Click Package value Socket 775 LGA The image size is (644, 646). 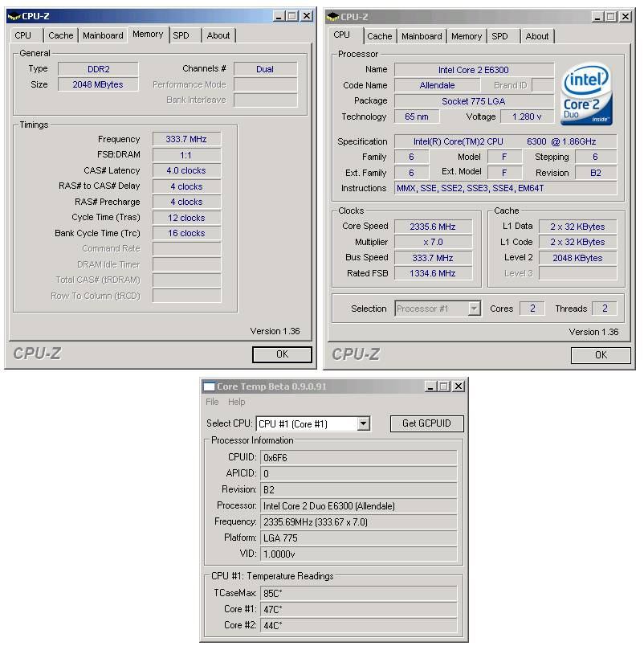474,101
